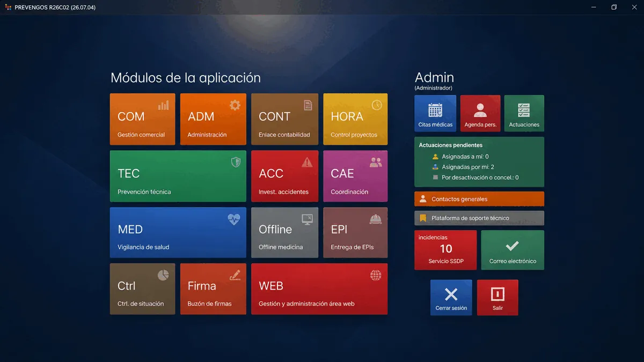Open the Firma Buzón de firmas tile
The height and width of the screenshot is (362, 644).
click(x=213, y=289)
